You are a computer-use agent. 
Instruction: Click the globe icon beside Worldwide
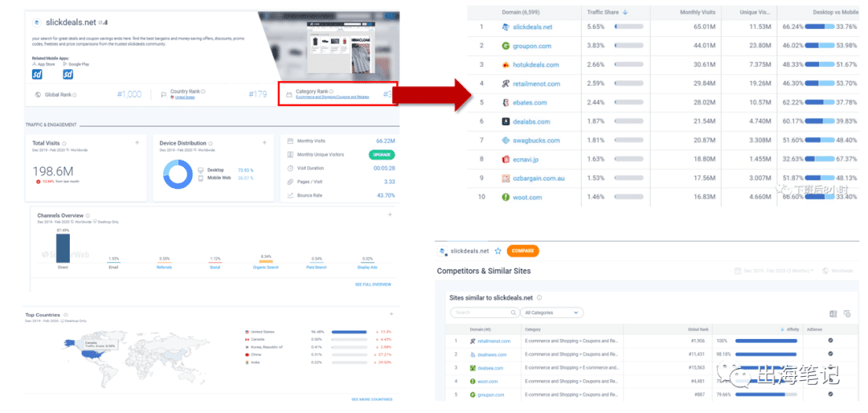pos(826,272)
